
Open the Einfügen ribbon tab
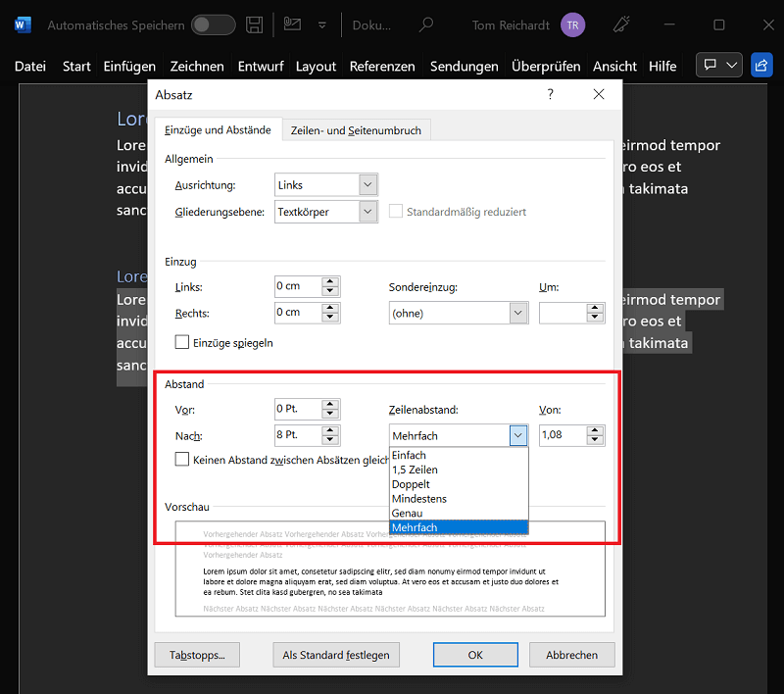pyautogui.click(x=129, y=66)
